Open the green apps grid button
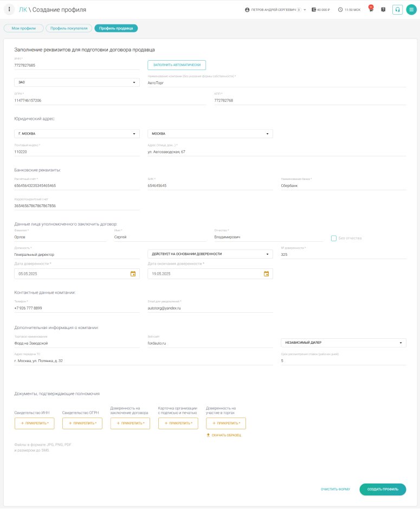Image resolution: width=420 pixels, height=509 pixels. (x=411, y=10)
